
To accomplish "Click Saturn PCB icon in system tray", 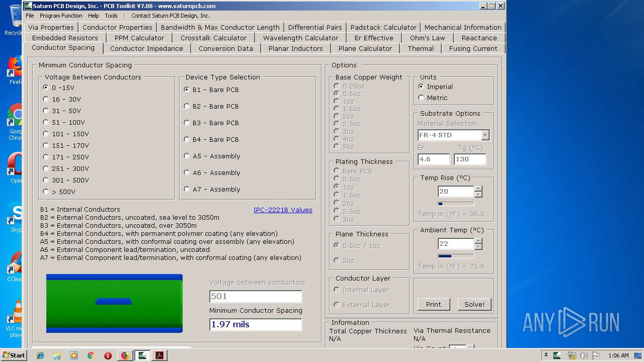I will [557, 355].
